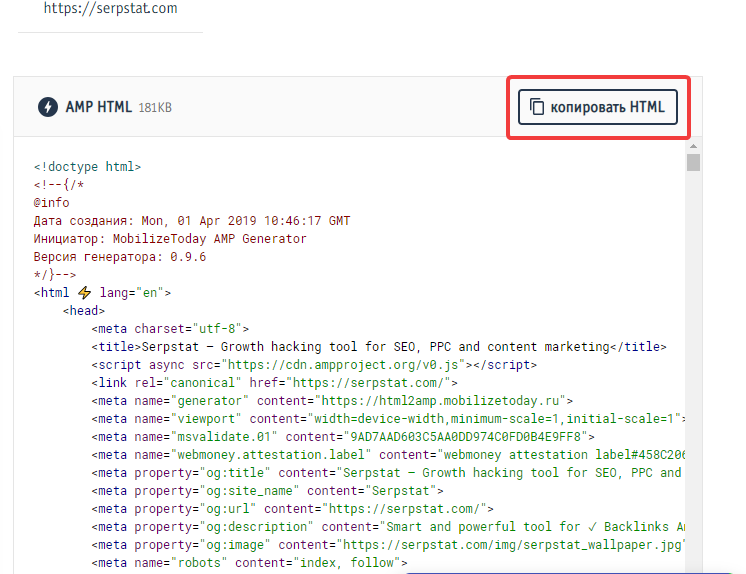Click the AMP lightning bolt icon

[x=48, y=107]
